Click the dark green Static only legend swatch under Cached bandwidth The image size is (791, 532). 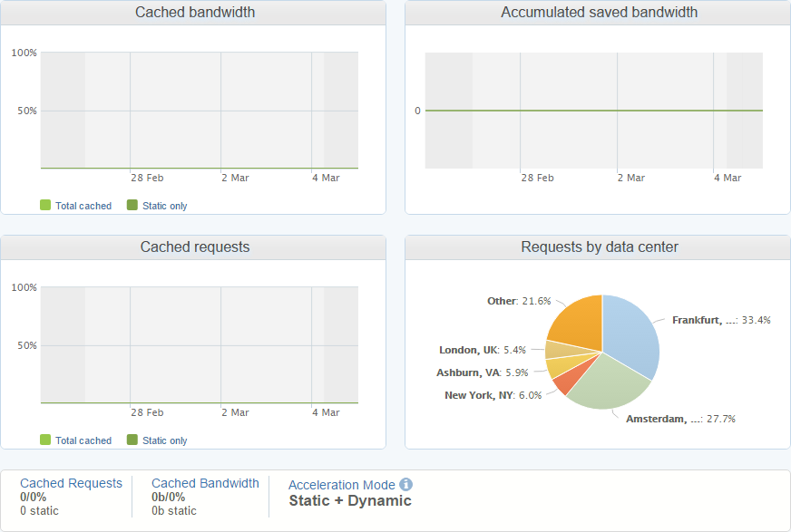132,206
